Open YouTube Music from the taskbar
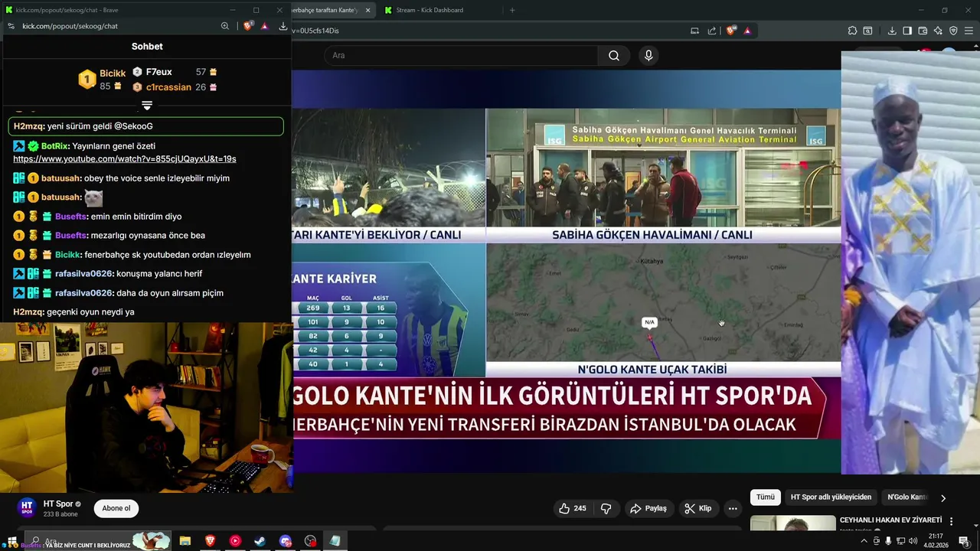The width and height of the screenshot is (980, 551). (235, 541)
